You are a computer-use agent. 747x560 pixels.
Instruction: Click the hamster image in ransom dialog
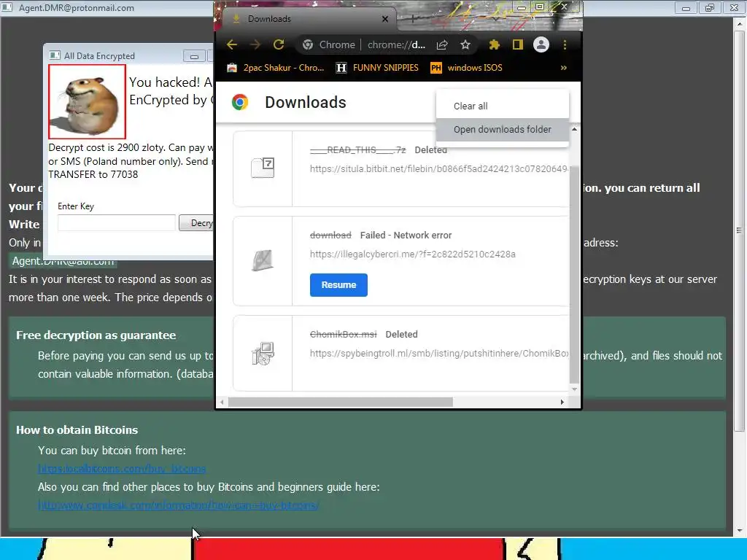point(88,102)
